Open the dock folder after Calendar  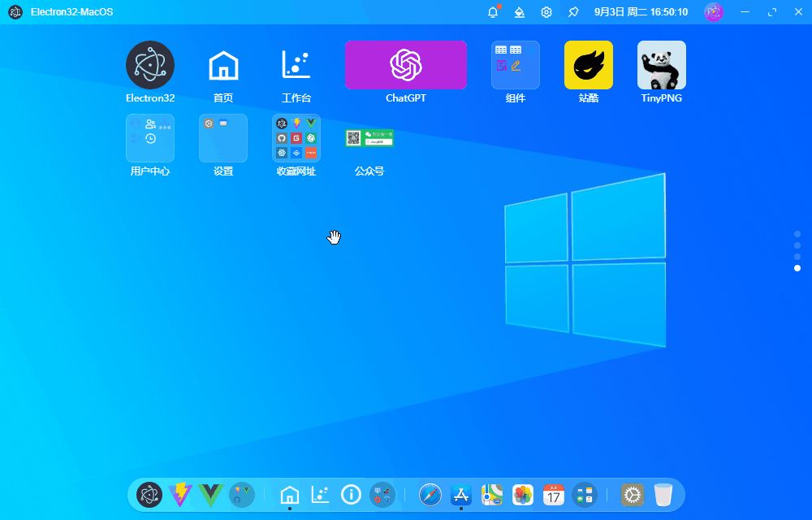[585, 495]
